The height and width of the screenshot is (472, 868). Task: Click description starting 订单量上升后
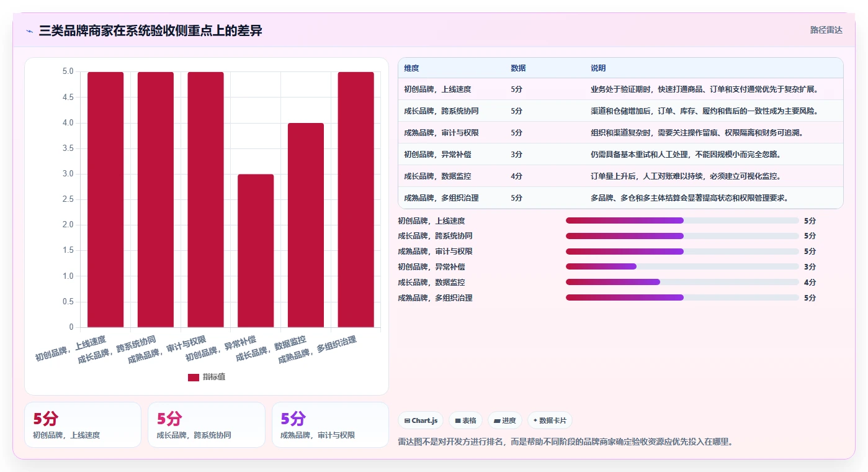(686, 176)
